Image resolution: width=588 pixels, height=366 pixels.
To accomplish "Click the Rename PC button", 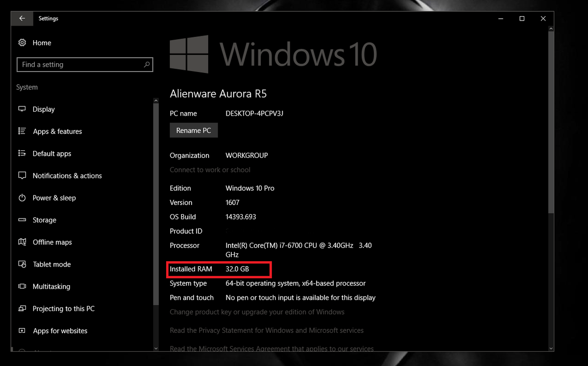I will click(x=194, y=130).
